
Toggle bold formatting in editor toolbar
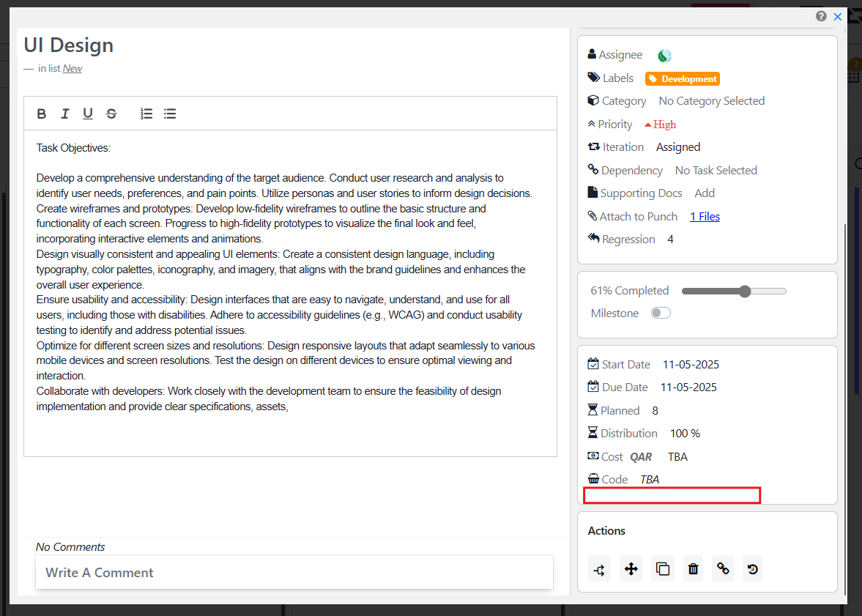pyautogui.click(x=42, y=114)
